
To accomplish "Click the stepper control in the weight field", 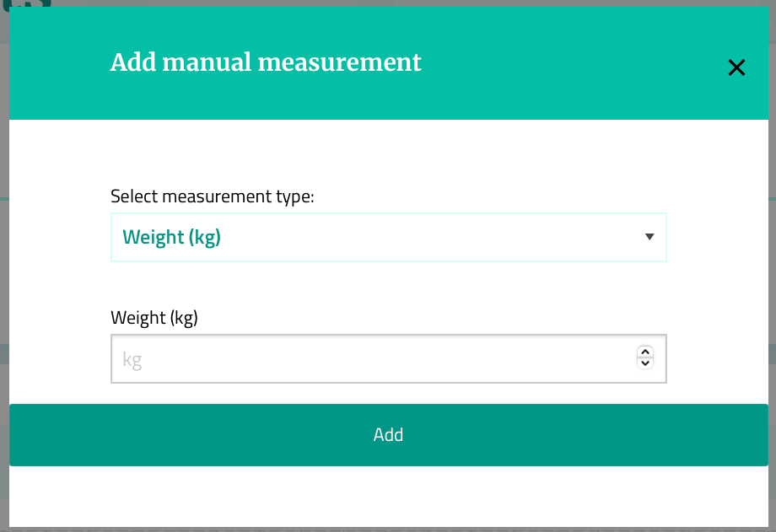I will coord(645,357).
